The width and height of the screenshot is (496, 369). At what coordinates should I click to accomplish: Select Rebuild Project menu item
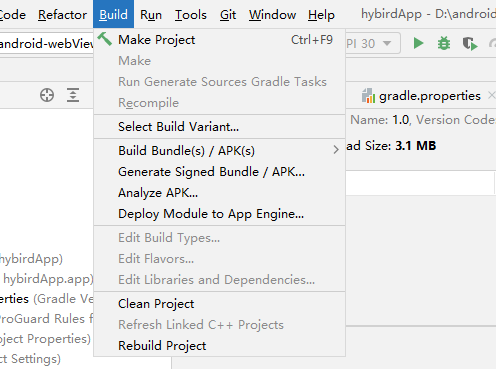pos(220,346)
